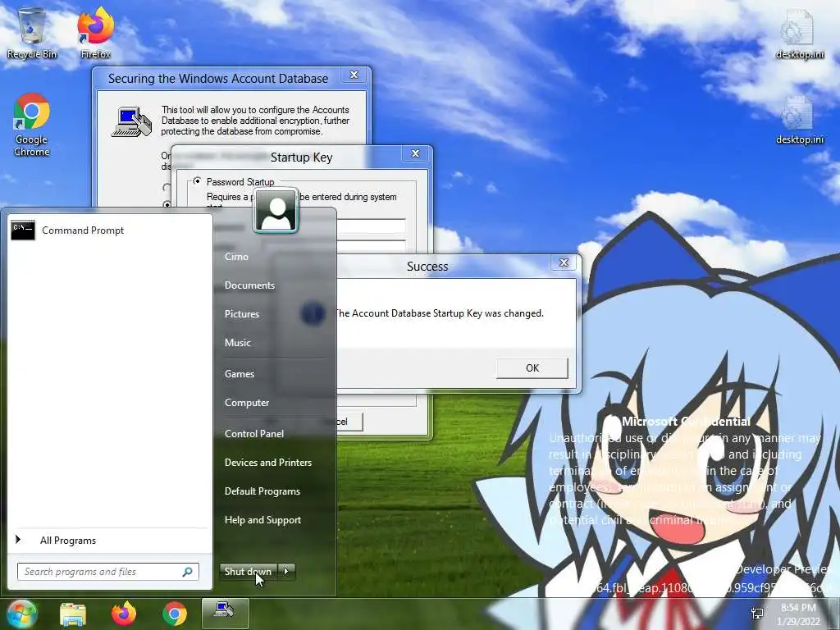Open Help and Support
The image size is (840, 630).
click(262, 519)
